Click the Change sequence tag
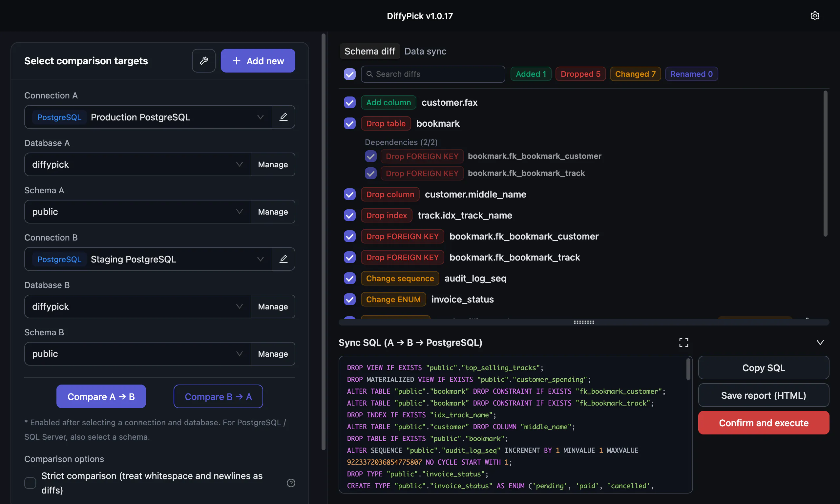The height and width of the screenshot is (504, 840). 400,279
